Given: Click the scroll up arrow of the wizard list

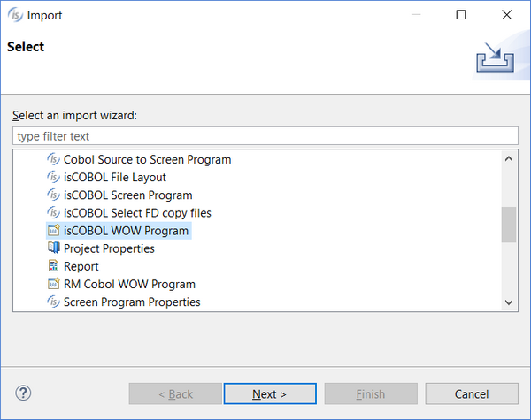Looking at the screenshot, I should (509, 159).
